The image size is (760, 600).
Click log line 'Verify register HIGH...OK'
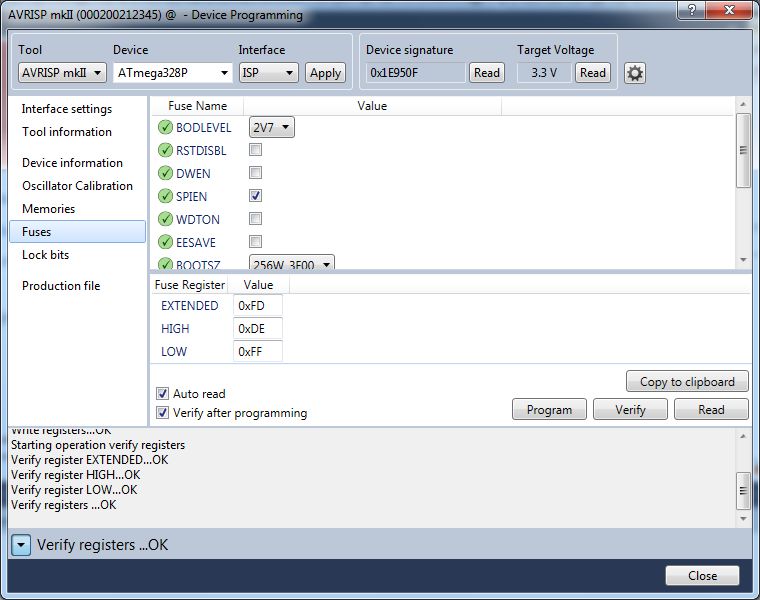[x=76, y=475]
